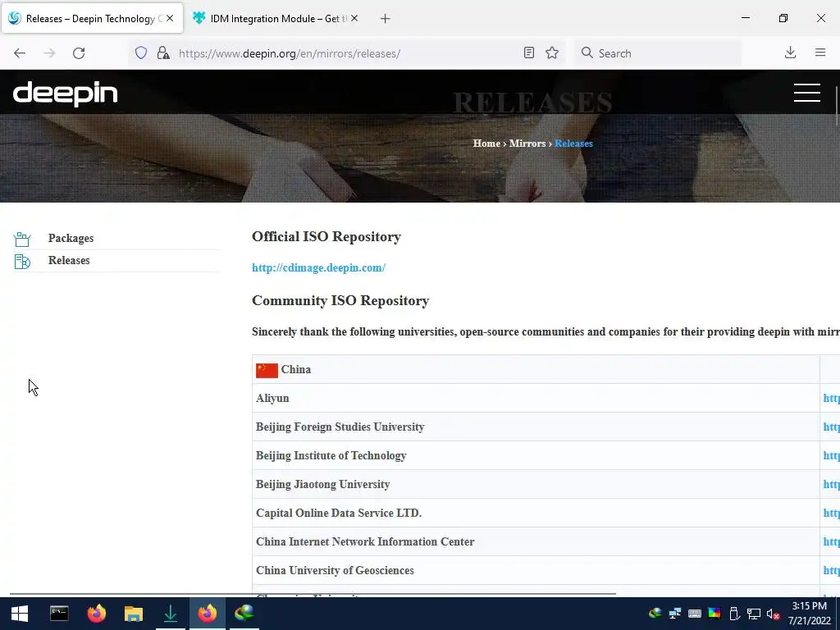Open the network tray icon
The width and height of the screenshot is (840, 630).
754,614
